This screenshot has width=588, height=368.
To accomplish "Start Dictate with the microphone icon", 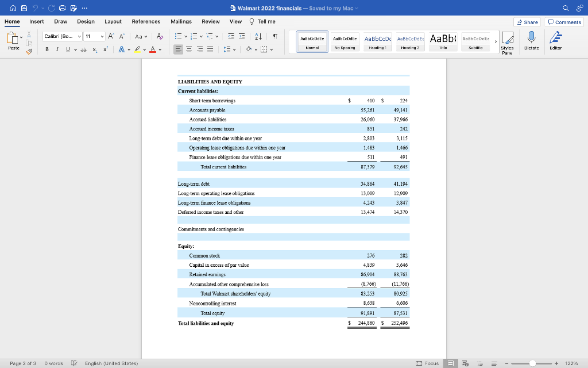I will (x=531, y=41).
